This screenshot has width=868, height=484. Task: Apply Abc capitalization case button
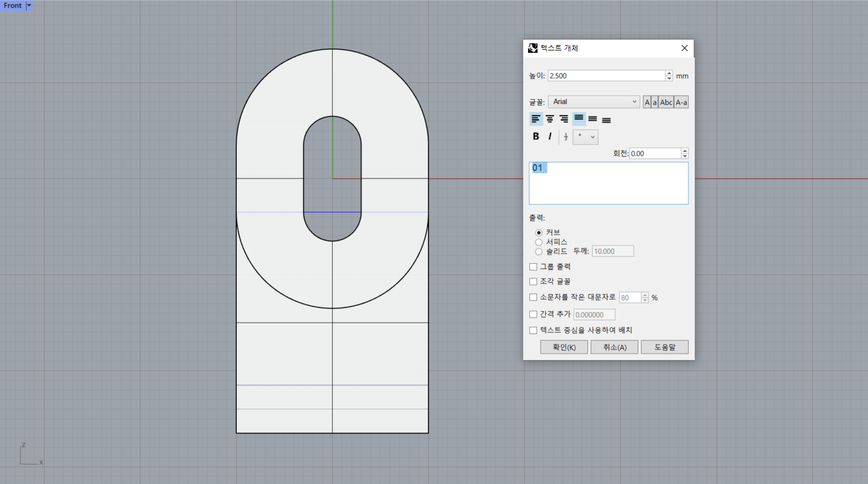[x=666, y=102]
